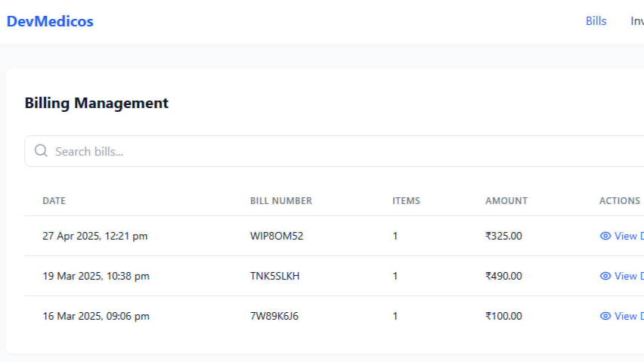View details of the ₹325.00 bill

[x=627, y=236]
